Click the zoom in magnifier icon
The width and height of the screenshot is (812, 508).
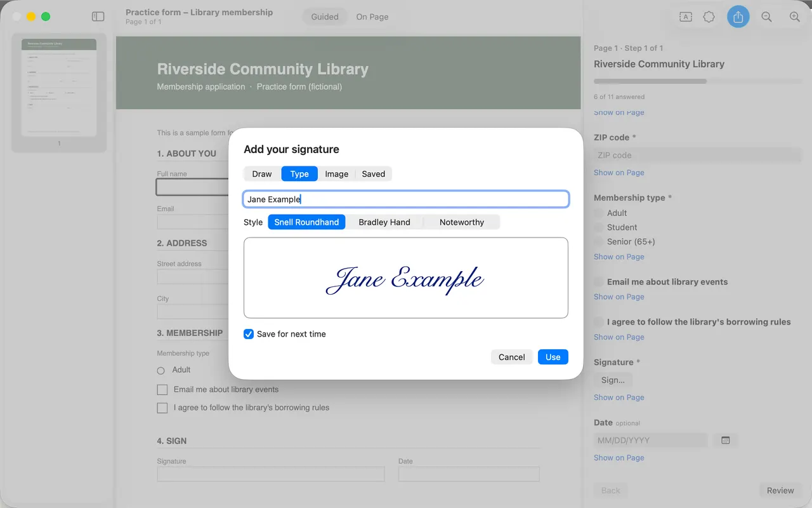pos(794,17)
